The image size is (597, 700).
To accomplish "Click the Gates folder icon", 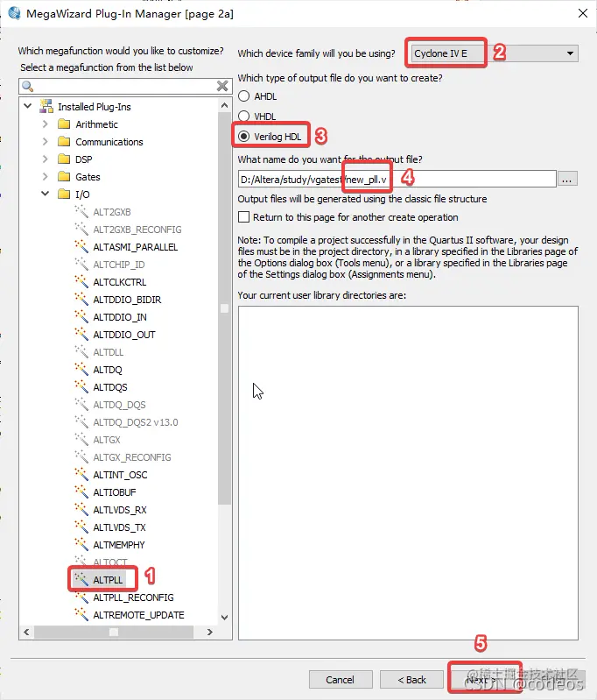I will coord(64,176).
